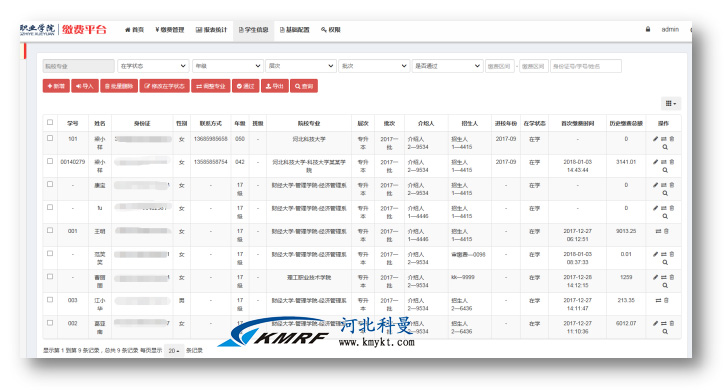Tick the select-all checkbox in the table header
Viewport: 724px width, 390px height.
tap(50, 122)
